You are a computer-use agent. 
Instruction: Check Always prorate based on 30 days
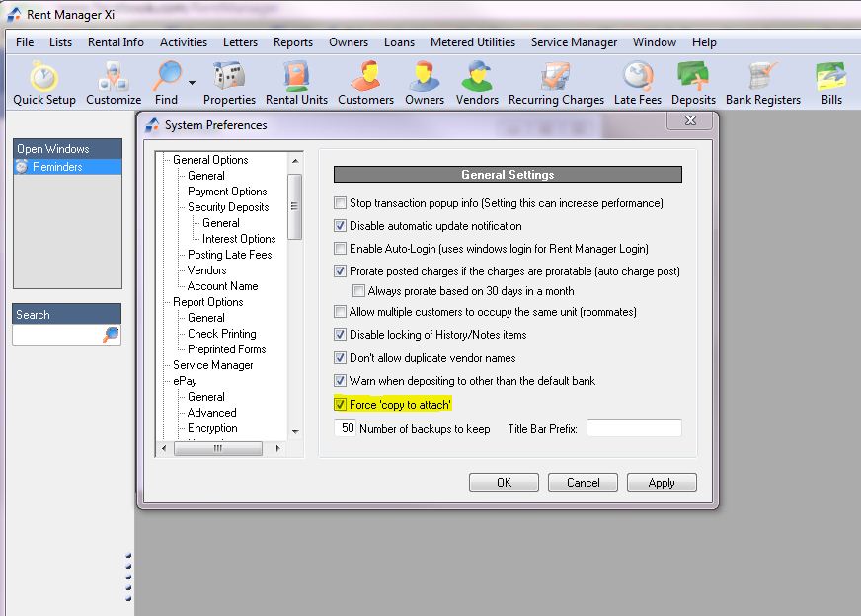[x=358, y=290]
